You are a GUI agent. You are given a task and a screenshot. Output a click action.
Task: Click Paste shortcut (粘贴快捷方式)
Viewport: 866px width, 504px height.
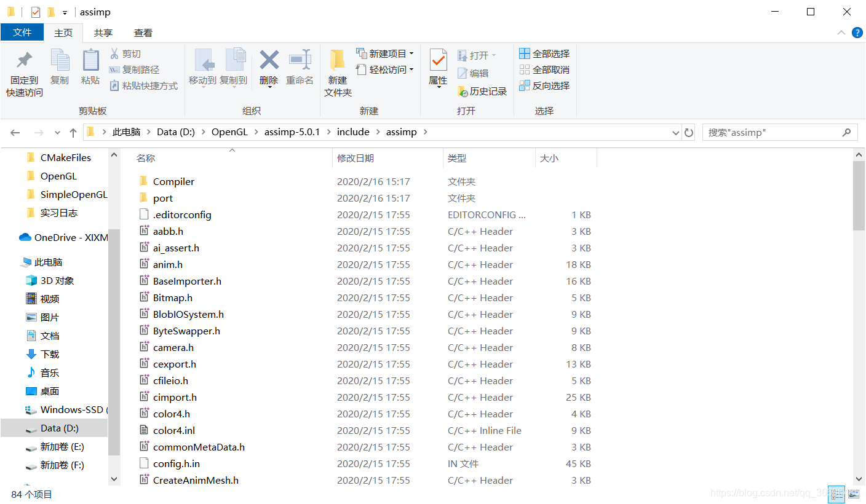(x=143, y=85)
